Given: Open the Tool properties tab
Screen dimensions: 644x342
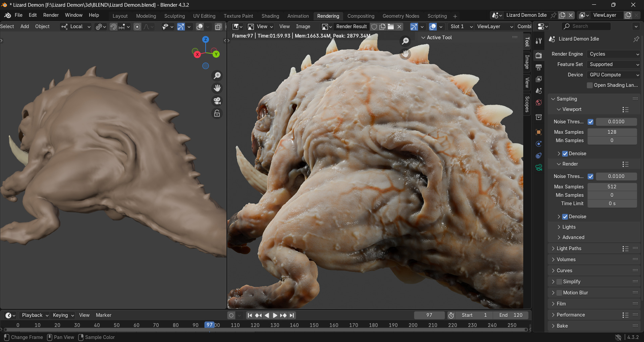Looking at the screenshot, I should [539, 41].
